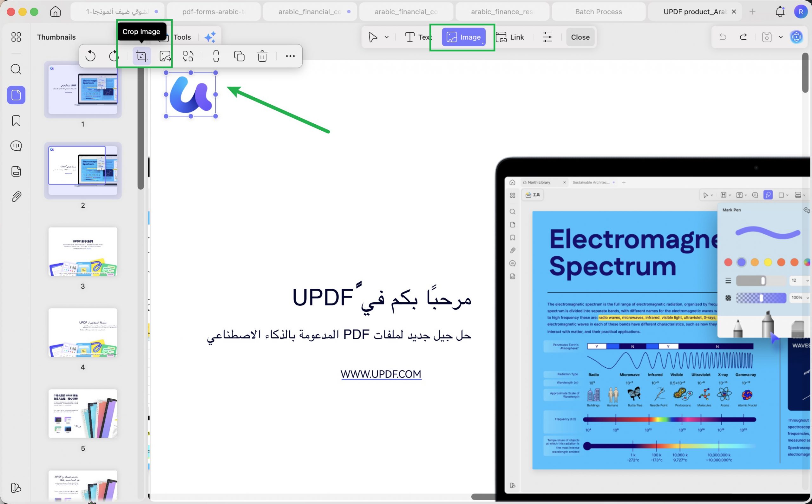The image size is (812, 504).
Task: Switch to the شوقي ضيف tab
Action: tap(117, 12)
